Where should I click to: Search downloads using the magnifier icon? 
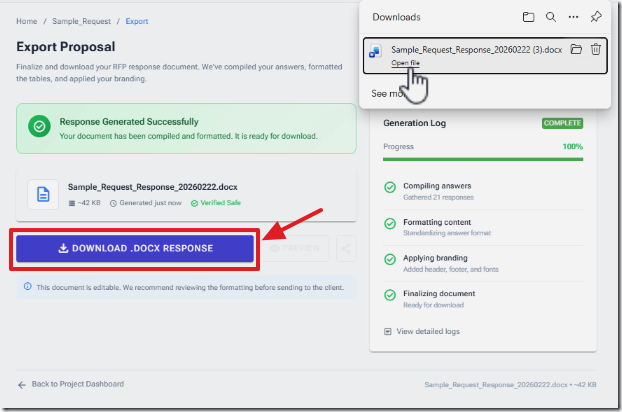tap(550, 17)
